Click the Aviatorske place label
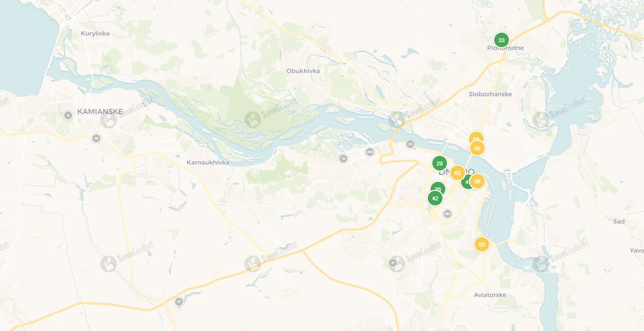Screen dimensions: 644x331 (490, 295)
